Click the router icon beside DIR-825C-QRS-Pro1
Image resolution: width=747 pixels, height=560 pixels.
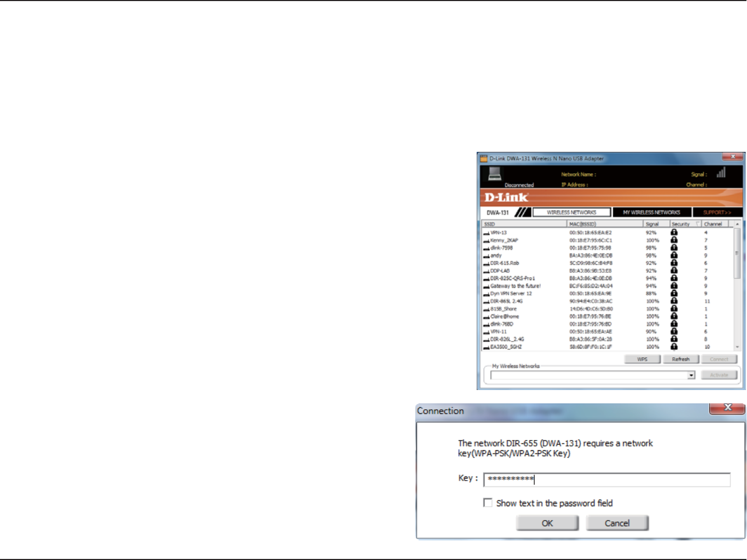click(x=486, y=279)
